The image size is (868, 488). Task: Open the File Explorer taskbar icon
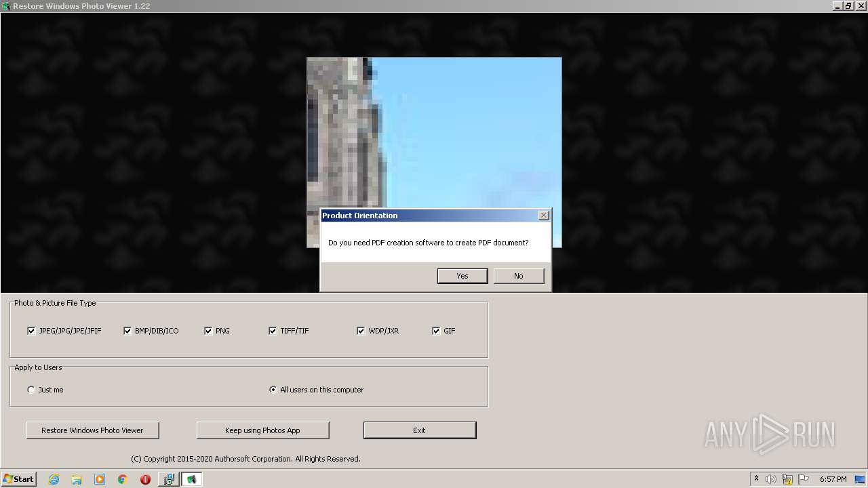click(77, 479)
